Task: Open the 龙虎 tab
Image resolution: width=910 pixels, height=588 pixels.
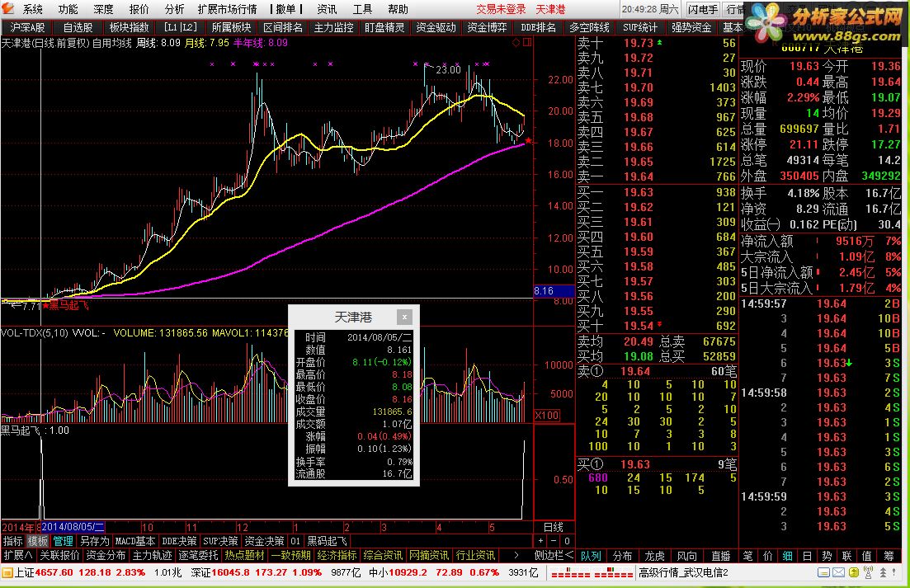Action: 654,556
